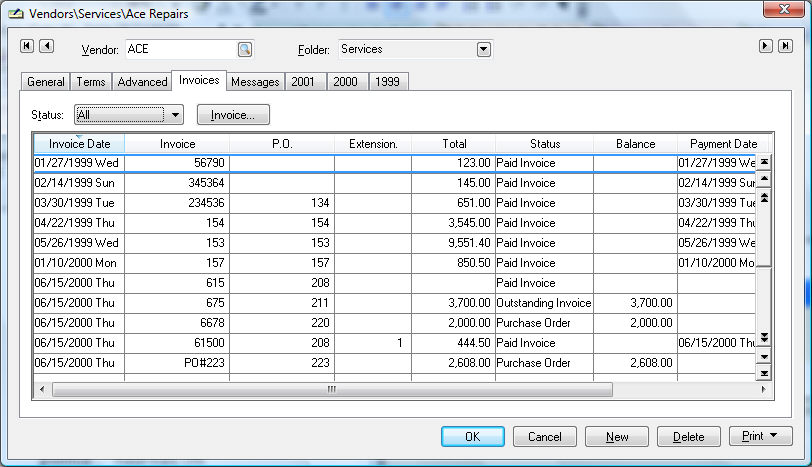Select invoice number 61500 cell

[177, 343]
